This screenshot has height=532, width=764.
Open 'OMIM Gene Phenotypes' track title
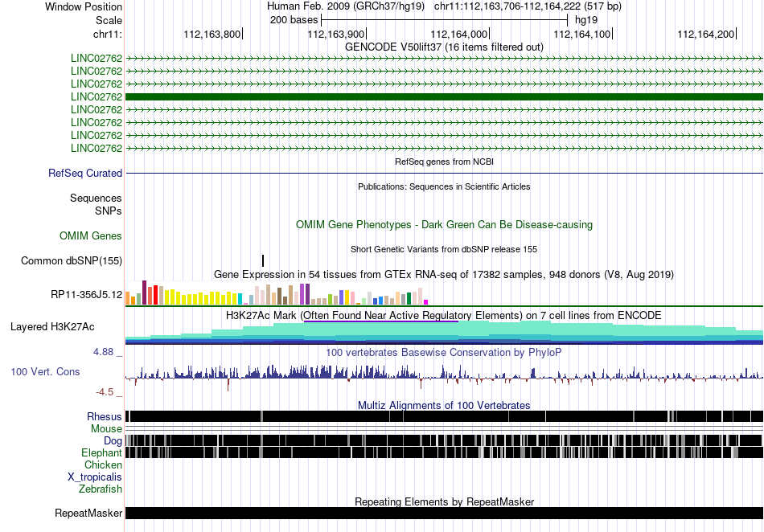coord(444,224)
